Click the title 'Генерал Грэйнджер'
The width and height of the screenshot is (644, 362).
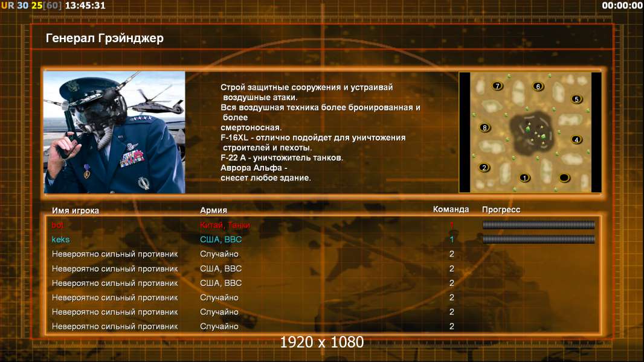point(105,38)
